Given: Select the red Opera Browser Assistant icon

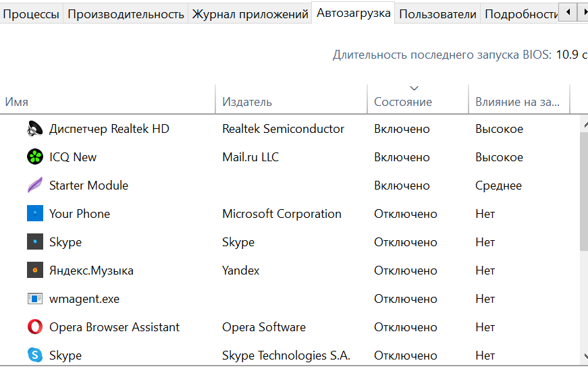Looking at the screenshot, I should click(35, 327).
